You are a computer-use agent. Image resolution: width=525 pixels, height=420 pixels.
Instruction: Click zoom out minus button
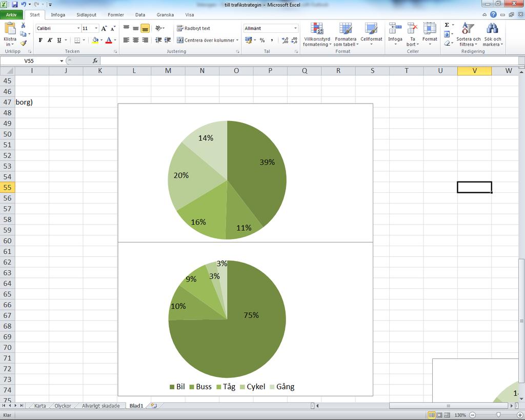(x=472, y=415)
